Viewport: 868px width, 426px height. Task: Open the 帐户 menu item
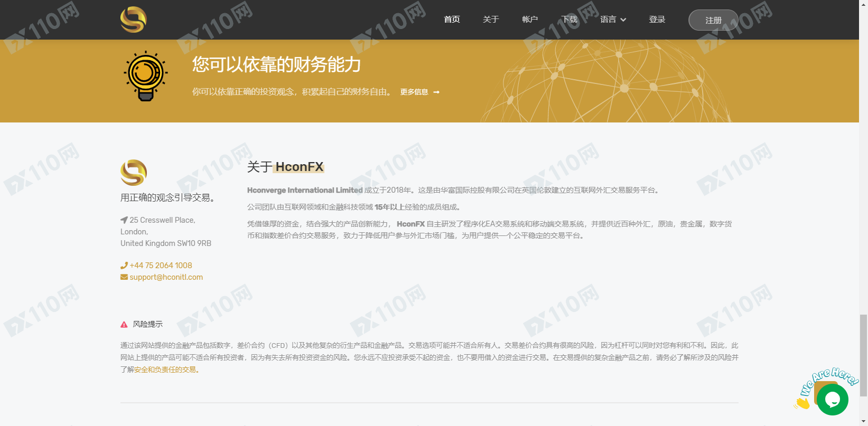530,20
